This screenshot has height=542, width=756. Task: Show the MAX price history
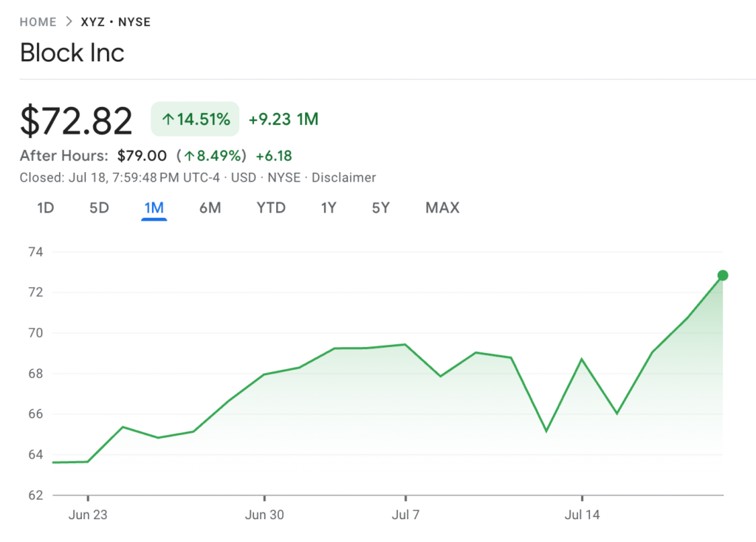(x=442, y=207)
